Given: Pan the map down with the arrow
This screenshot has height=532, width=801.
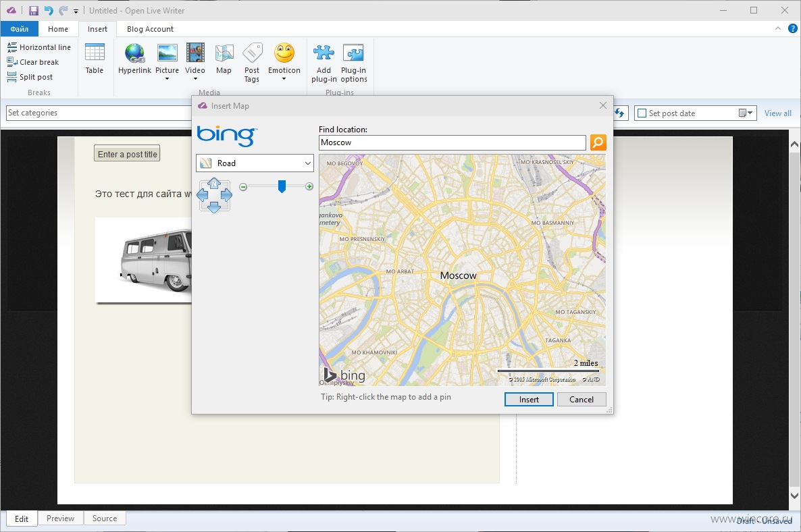Looking at the screenshot, I should (214, 207).
